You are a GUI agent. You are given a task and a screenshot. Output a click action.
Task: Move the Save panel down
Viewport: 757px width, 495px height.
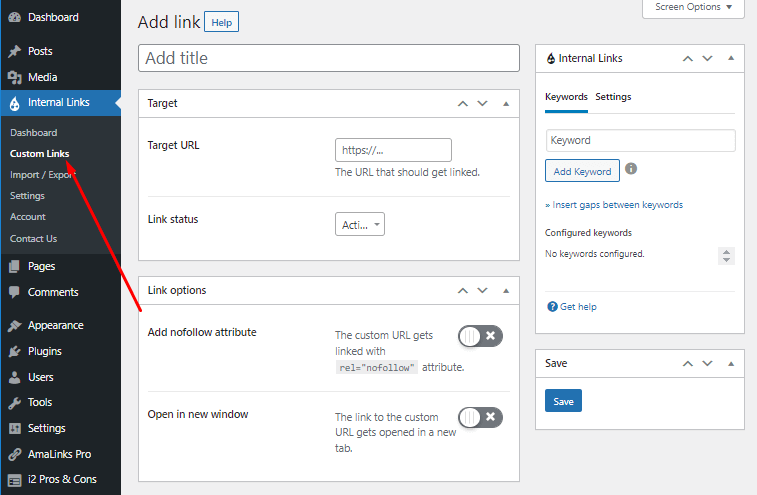click(x=707, y=364)
